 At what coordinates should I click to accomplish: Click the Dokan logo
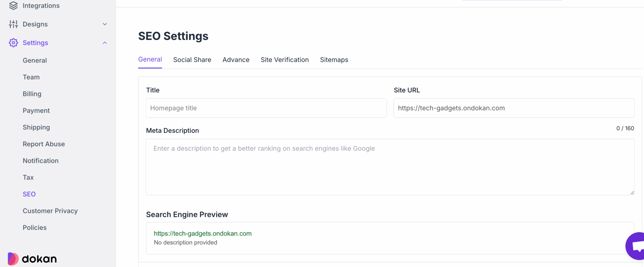(x=32, y=259)
